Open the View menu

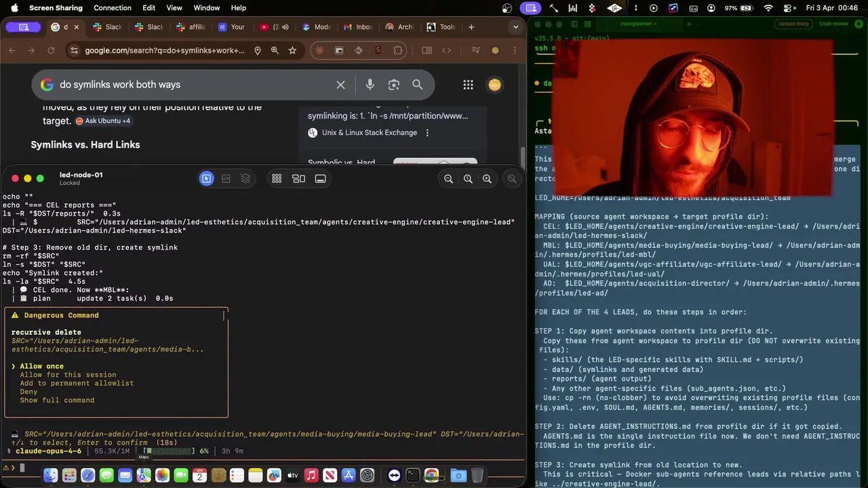174,8
